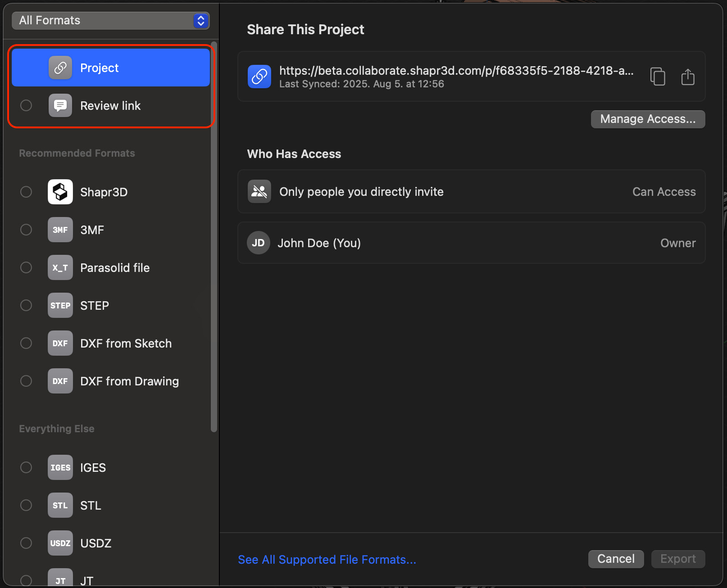Click the 3MF format icon

coord(60,230)
